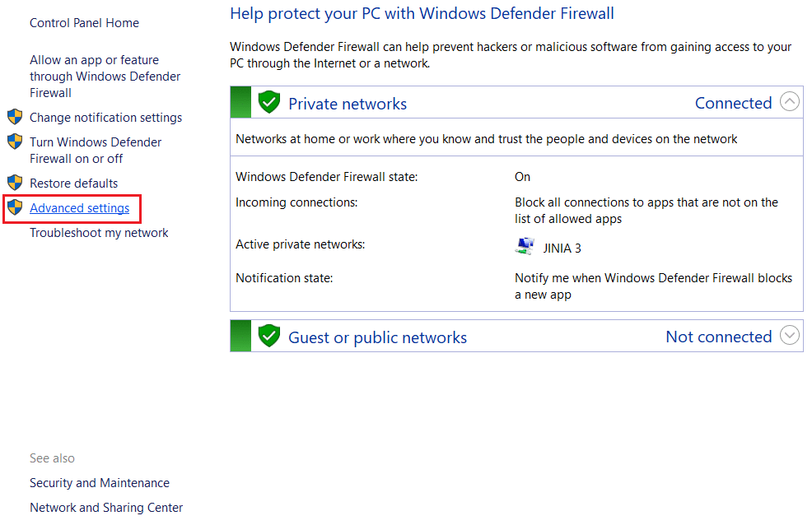Click Notification state label
Image resolution: width=812 pixels, height=525 pixels.
[x=284, y=278]
